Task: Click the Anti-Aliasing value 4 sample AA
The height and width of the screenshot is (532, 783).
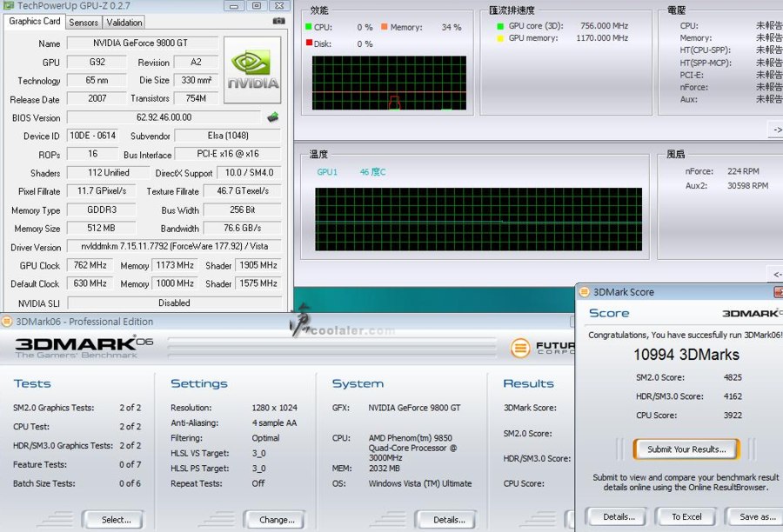Action: pyautogui.click(x=274, y=423)
